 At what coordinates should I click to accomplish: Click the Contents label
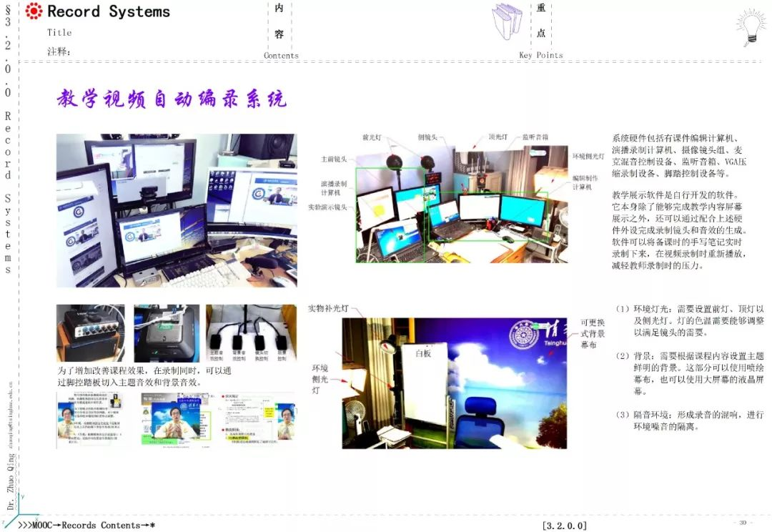[x=281, y=56]
